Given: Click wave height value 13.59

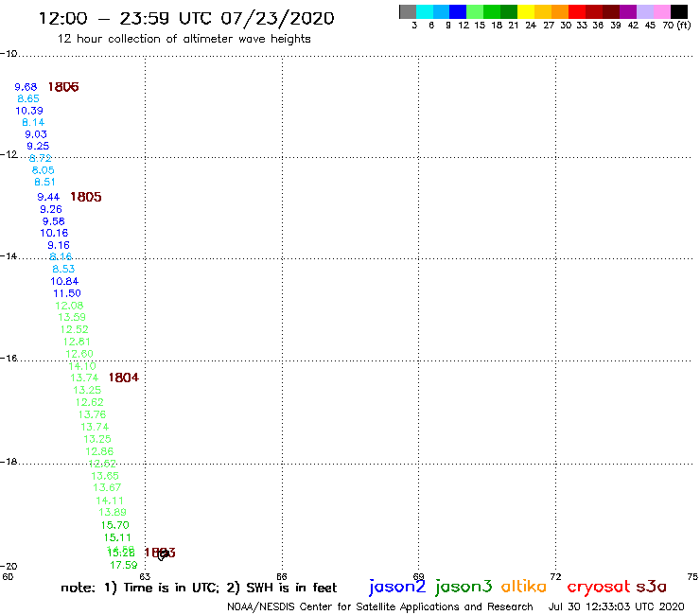Looking at the screenshot, I should coord(72,317).
